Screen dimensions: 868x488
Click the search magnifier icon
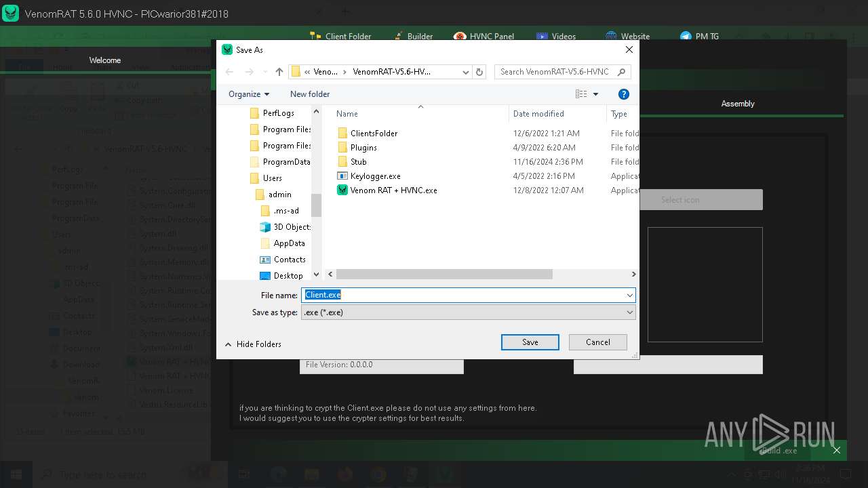click(622, 72)
